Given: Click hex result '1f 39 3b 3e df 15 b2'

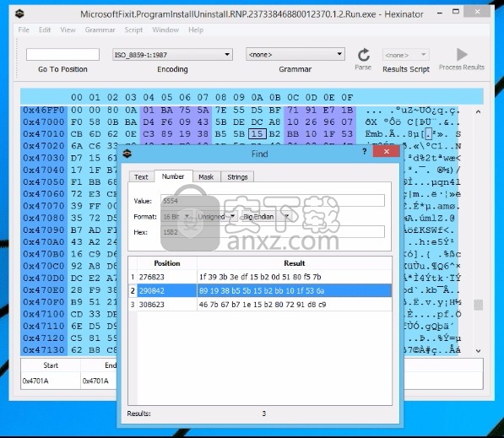Looking at the screenshot, I should [260, 277].
